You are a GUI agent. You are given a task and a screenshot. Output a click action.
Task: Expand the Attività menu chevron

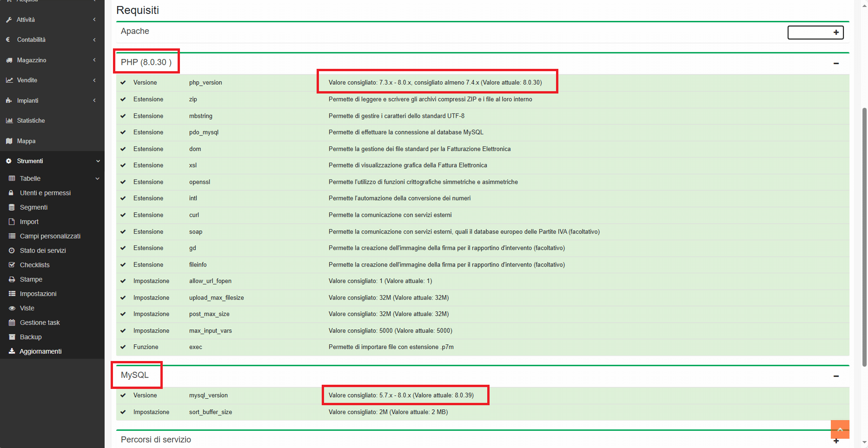coord(94,20)
